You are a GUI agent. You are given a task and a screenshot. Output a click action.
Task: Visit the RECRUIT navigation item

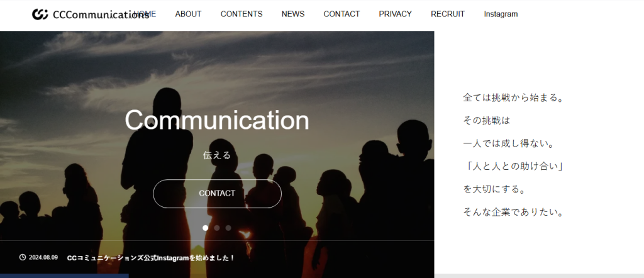pos(448,14)
